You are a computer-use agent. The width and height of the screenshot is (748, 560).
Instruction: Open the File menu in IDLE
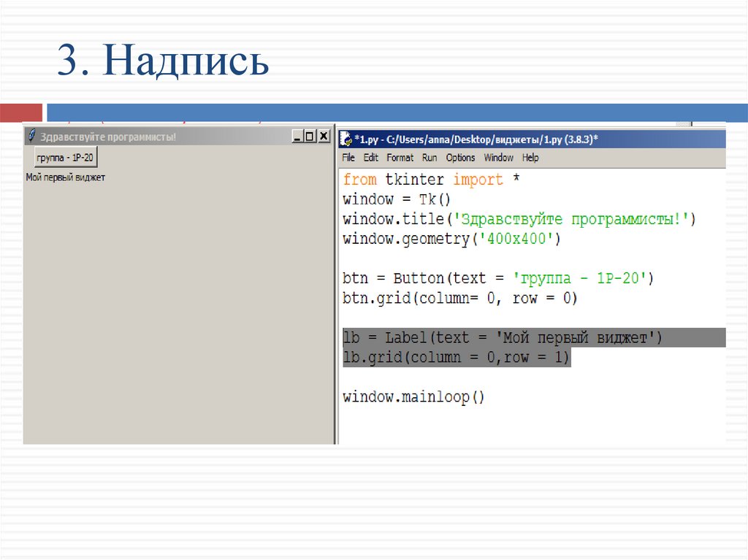click(348, 158)
